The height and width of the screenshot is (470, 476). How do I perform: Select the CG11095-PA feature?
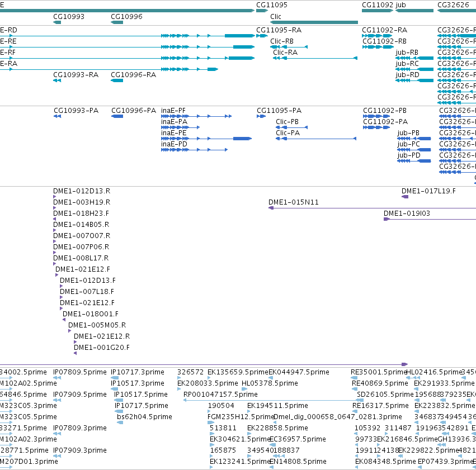(261, 116)
